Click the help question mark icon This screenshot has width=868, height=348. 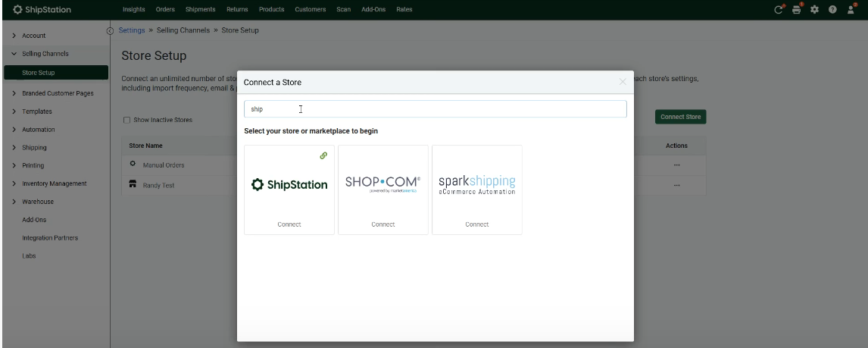click(x=832, y=10)
